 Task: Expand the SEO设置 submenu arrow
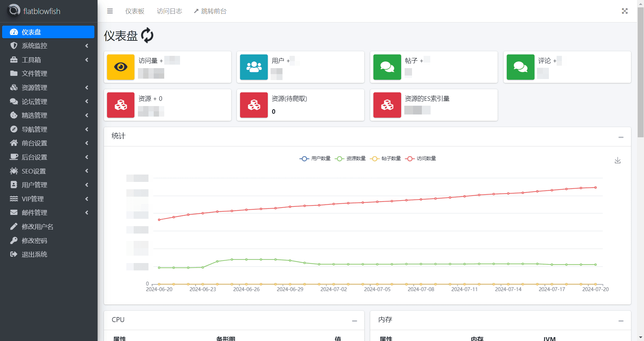coord(87,171)
